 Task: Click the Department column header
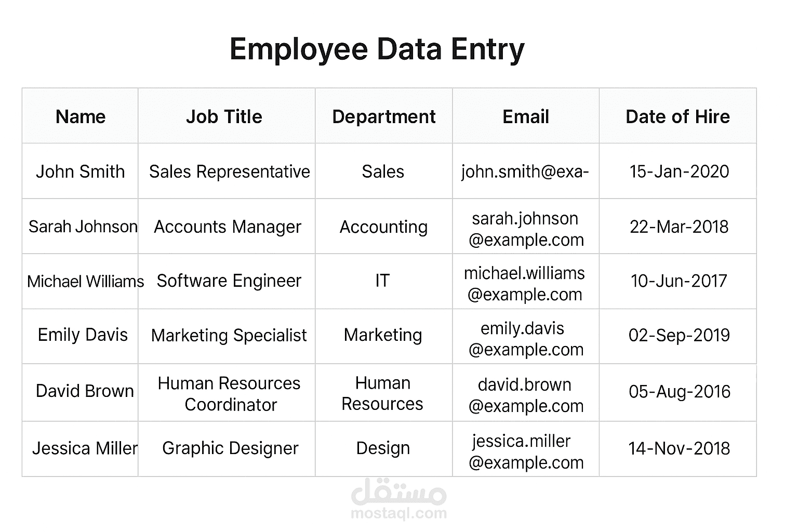tap(384, 116)
